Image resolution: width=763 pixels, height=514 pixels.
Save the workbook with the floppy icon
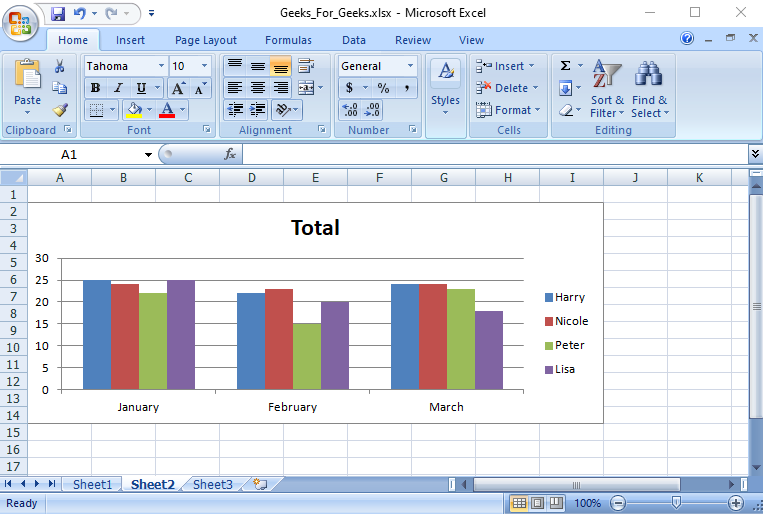(58, 13)
